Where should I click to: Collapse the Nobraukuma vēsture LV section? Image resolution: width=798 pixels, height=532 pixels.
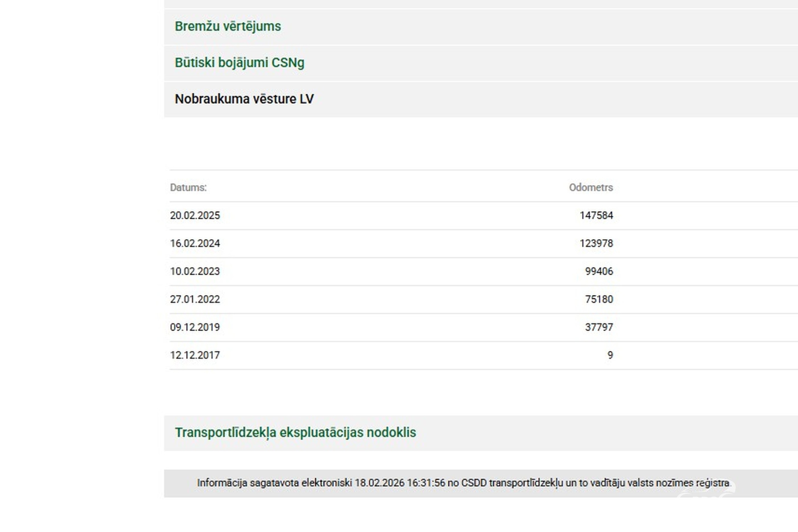click(244, 99)
